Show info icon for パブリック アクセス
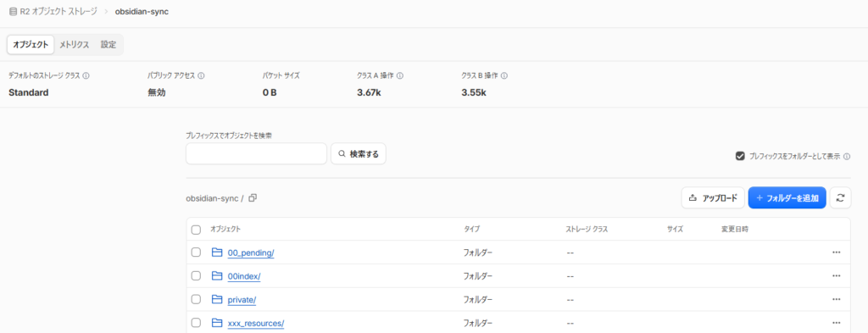Screen dimensions: 868x333 (201, 75)
